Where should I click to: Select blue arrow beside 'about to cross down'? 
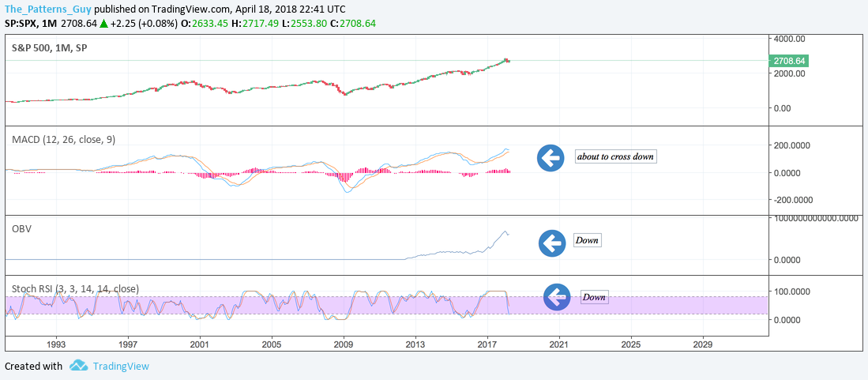[x=550, y=158]
